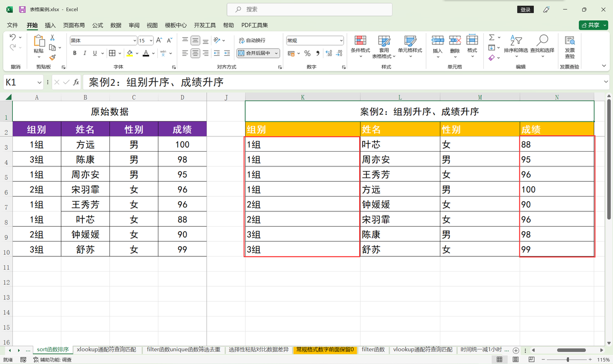Image resolution: width=613 pixels, height=364 pixels.
Task: Click the save disk icon in title bar
Action: point(22,10)
